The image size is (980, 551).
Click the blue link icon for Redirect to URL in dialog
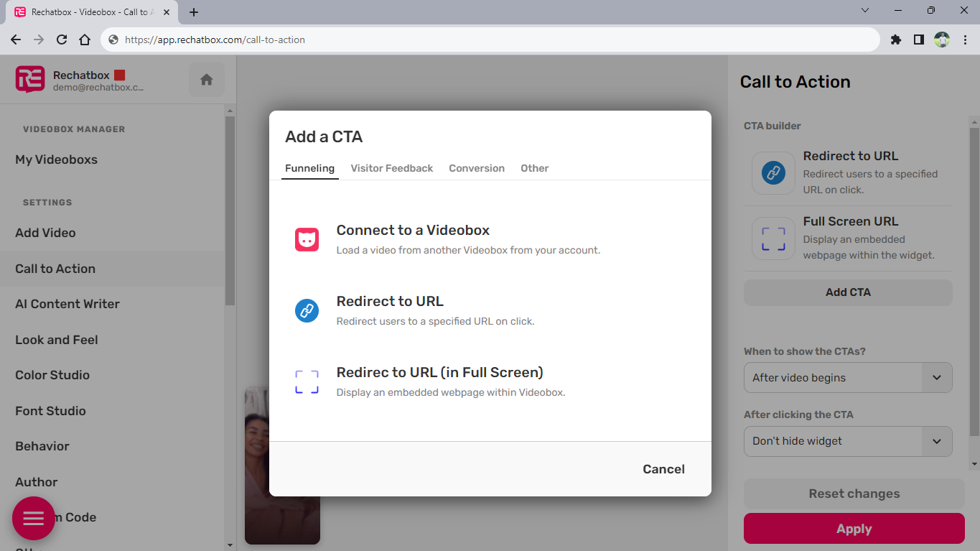click(x=307, y=310)
